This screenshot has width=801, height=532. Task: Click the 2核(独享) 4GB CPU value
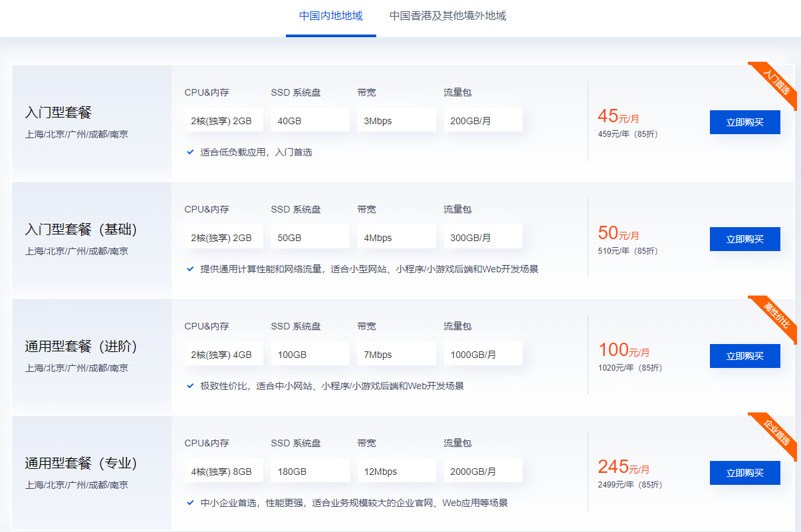coord(224,355)
